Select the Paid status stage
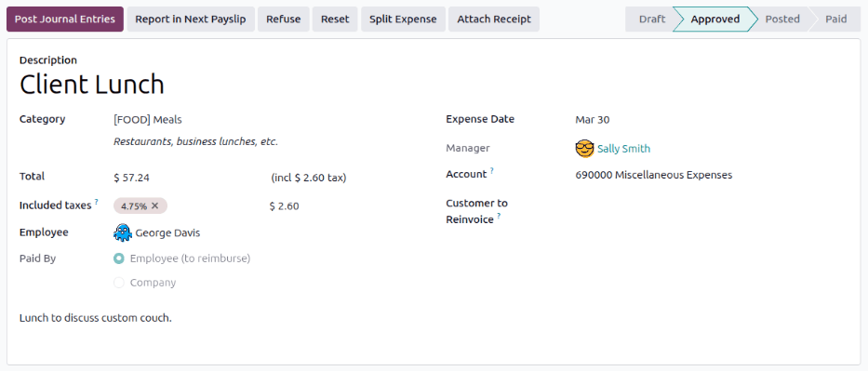Image resolution: width=868 pixels, height=371 pixels. 835,19
